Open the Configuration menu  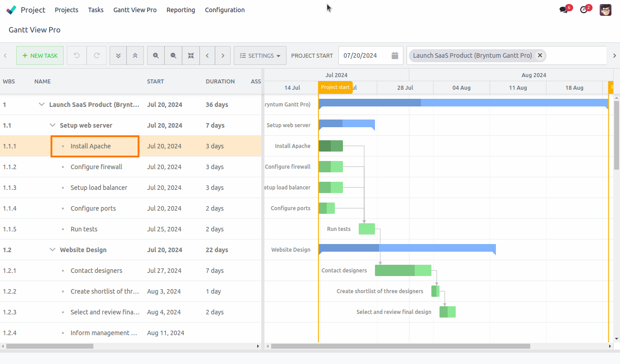(x=225, y=9)
